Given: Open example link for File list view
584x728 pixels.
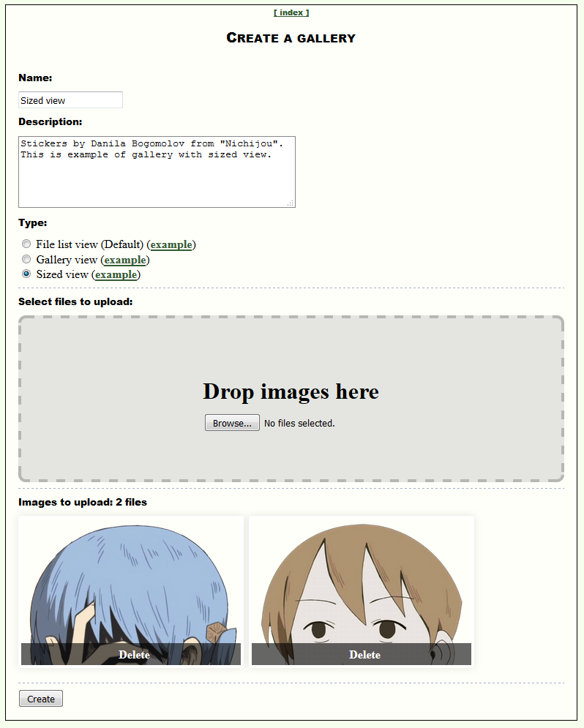Looking at the screenshot, I should coord(171,244).
